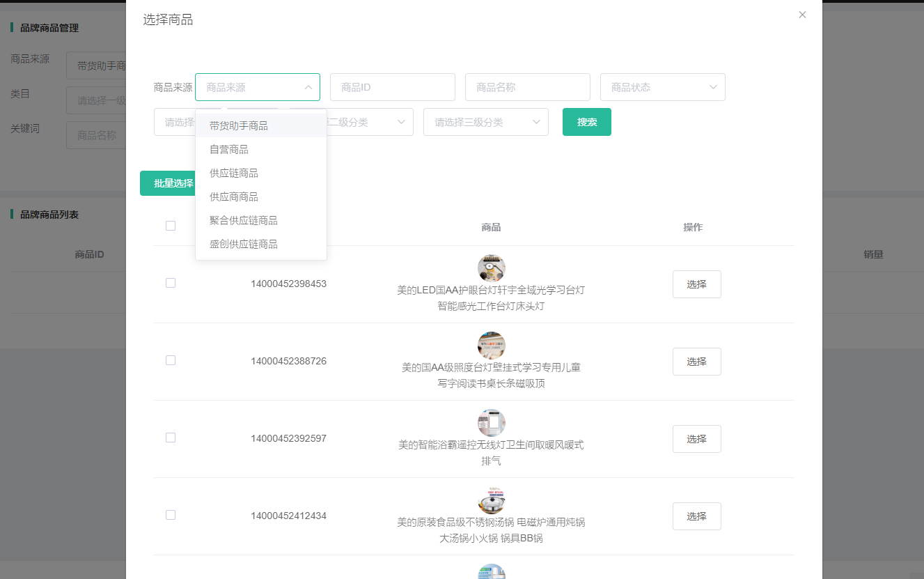Select 带货助手商品 from the dropdown list

239,126
